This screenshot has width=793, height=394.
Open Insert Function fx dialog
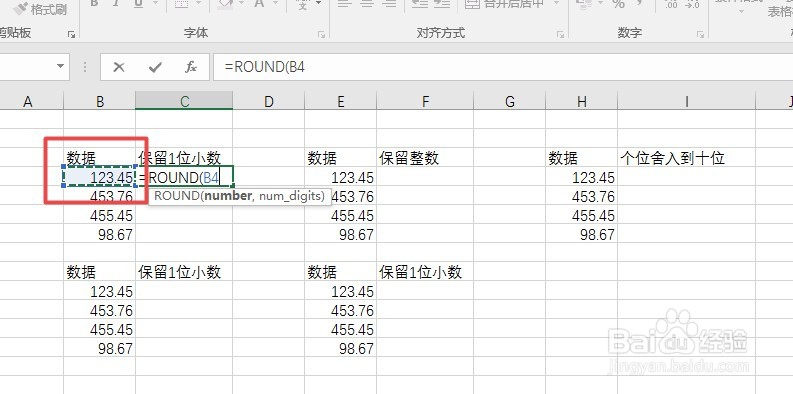[x=190, y=67]
